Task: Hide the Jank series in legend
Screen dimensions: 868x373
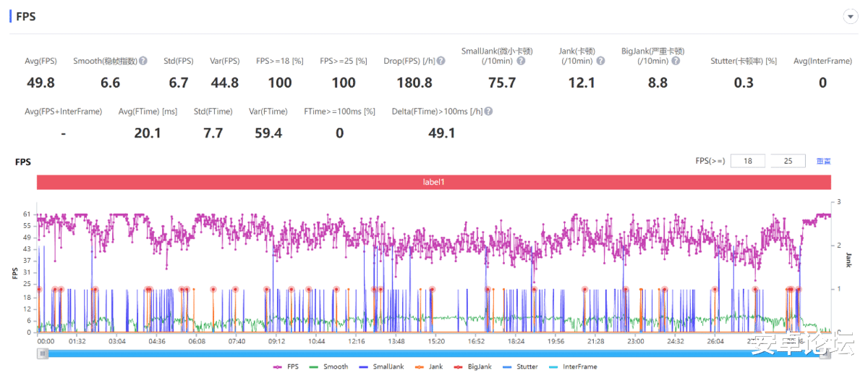Action: 429,367
